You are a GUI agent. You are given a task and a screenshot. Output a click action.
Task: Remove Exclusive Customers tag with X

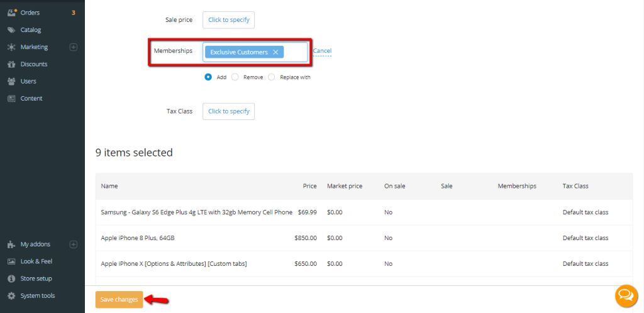(x=275, y=52)
